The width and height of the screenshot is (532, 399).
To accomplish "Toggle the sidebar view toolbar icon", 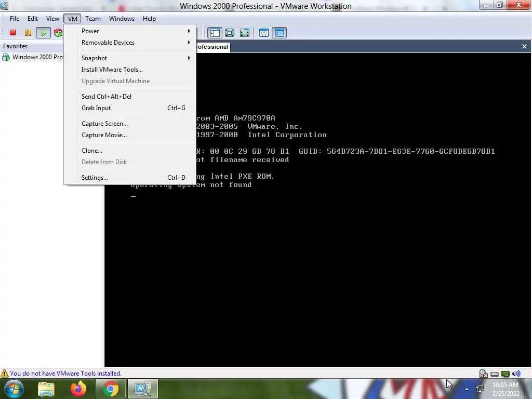I will click(215, 33).
